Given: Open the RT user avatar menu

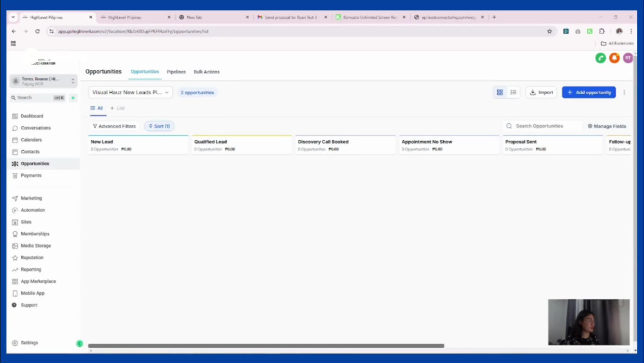Looking at the screenshot, I should coord(628,58).
